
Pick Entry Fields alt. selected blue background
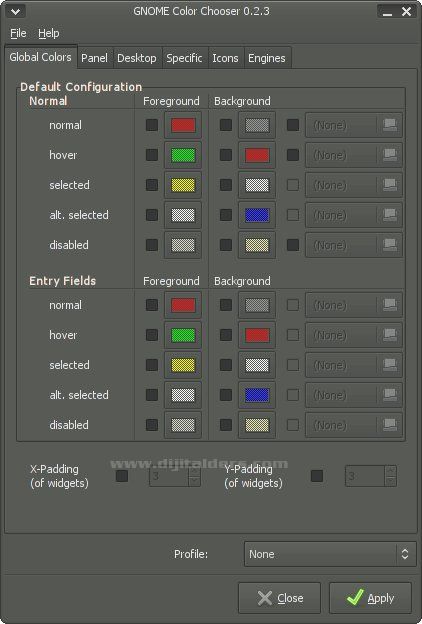click(257, 395)
